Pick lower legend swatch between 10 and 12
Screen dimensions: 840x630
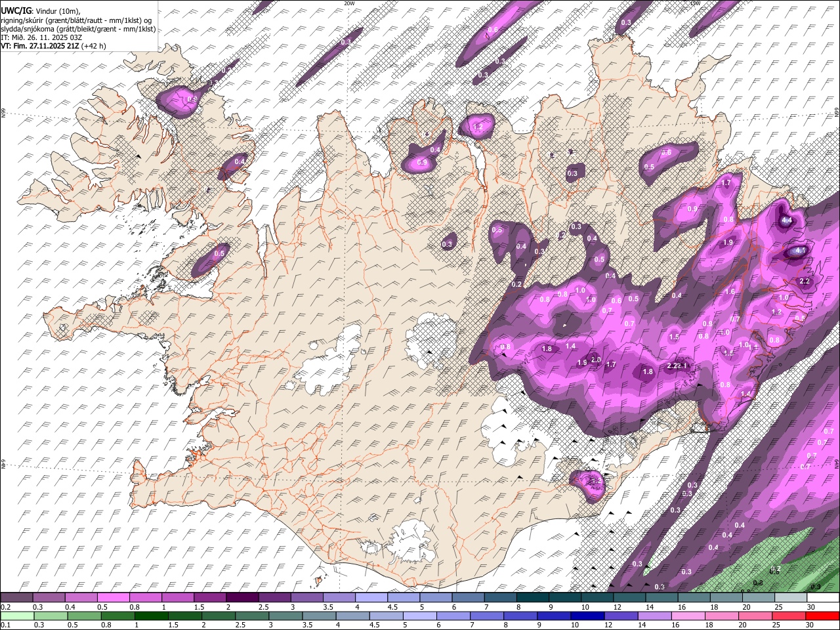pyautogui.click(x=588, y=616)
